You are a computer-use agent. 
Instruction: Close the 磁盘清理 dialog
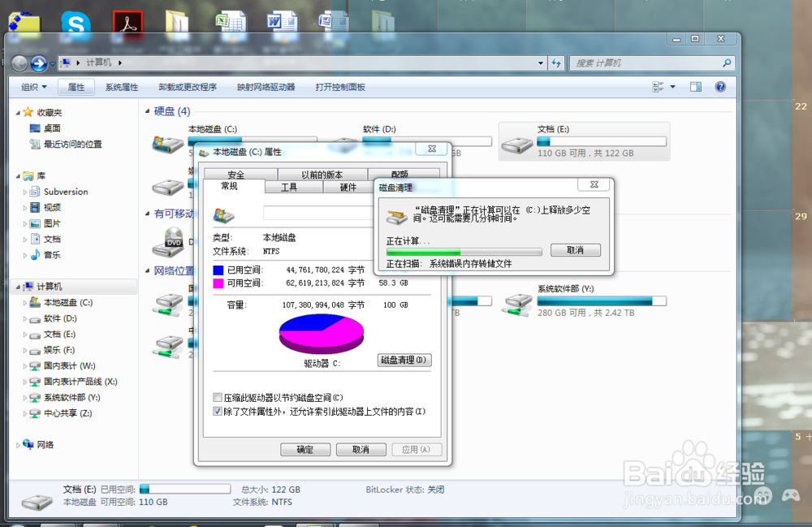click(x=594, y=184)
